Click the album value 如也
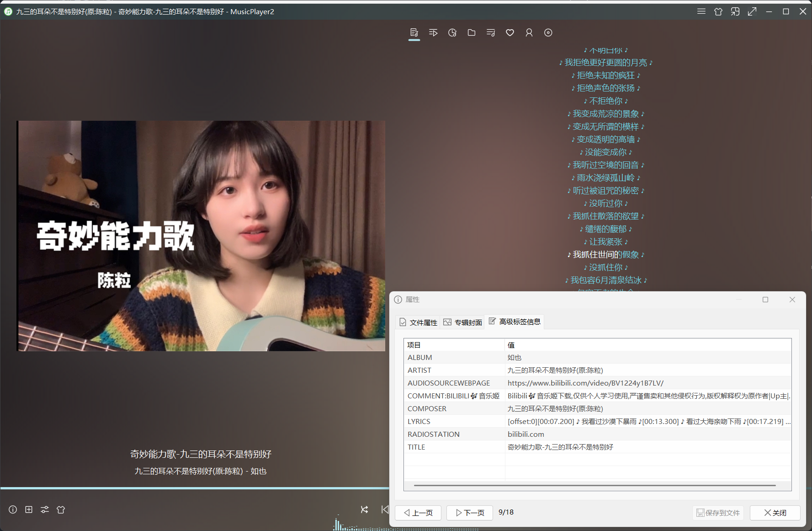 515,357
